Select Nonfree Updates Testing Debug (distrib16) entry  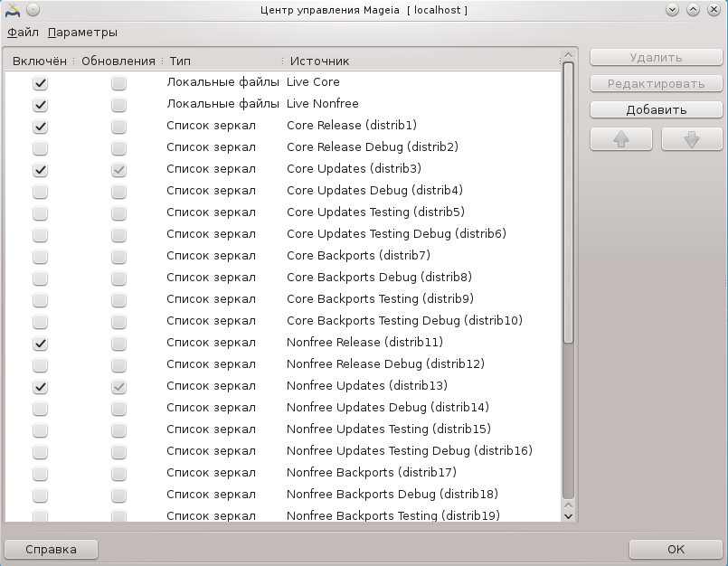[283, 451]
